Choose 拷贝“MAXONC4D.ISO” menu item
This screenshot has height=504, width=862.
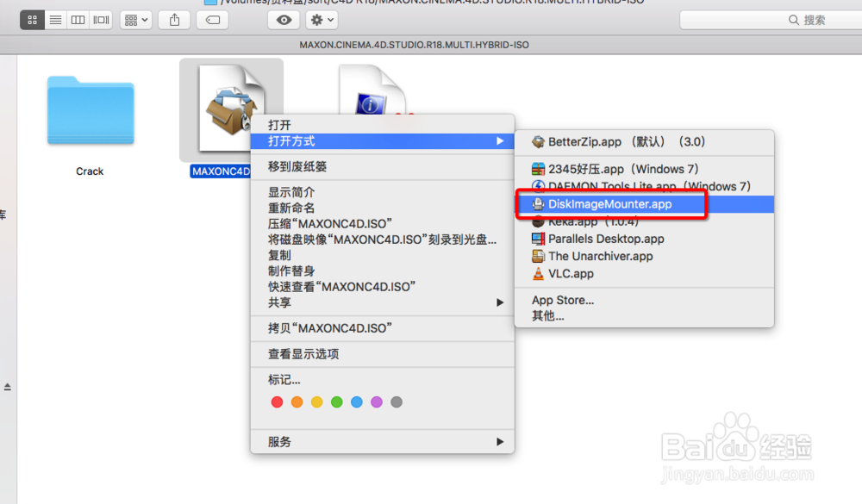(382, 328)
